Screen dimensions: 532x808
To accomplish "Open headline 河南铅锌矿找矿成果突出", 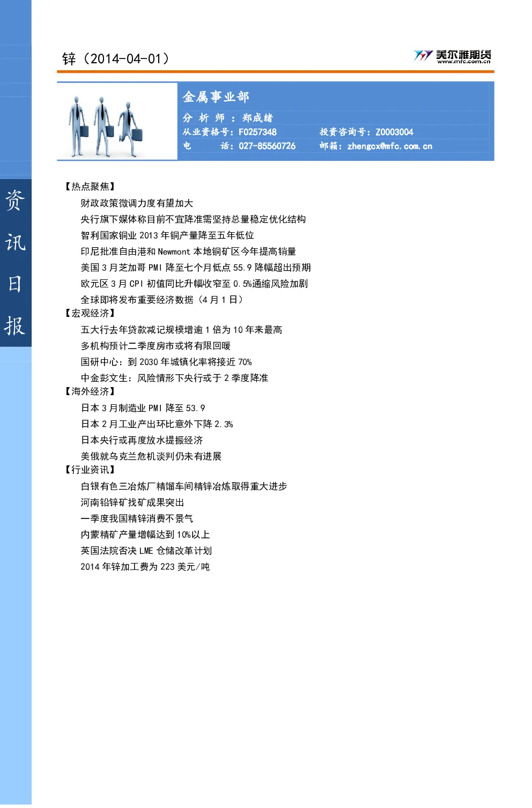I will (132, 502).
